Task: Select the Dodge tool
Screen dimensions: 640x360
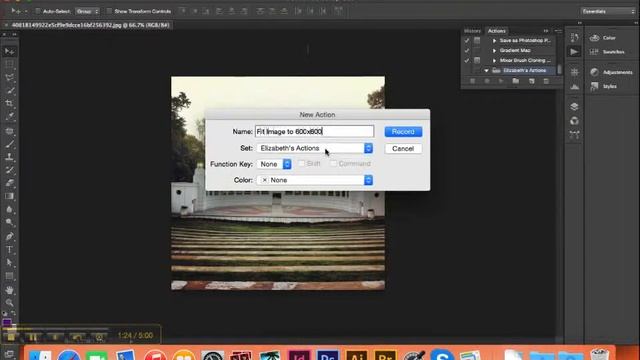Action: click(9, 222)
